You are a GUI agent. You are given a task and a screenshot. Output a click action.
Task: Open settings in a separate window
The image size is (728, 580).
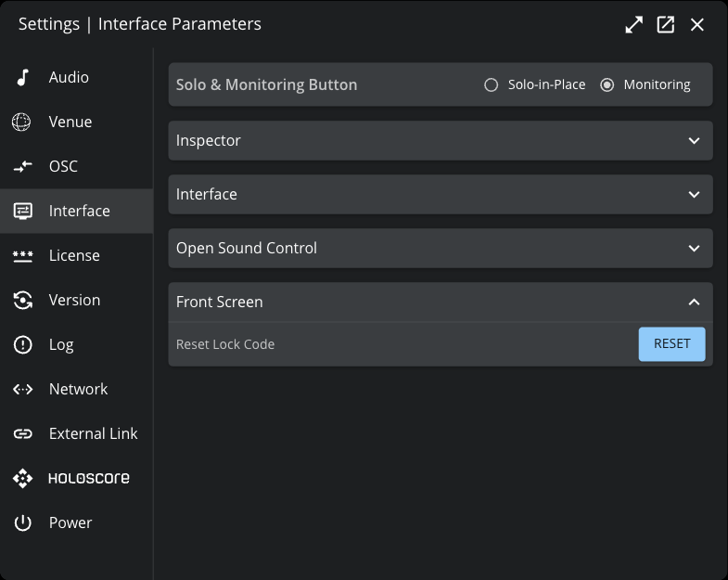click(x=665, y=25)
